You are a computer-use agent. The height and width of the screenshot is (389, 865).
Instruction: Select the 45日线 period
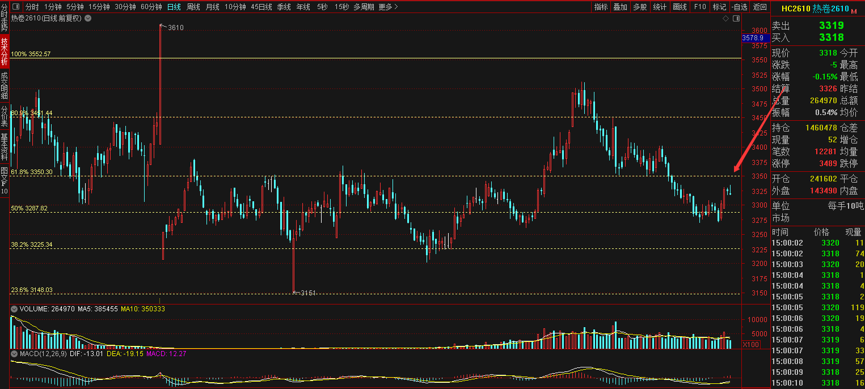[261, 7]
